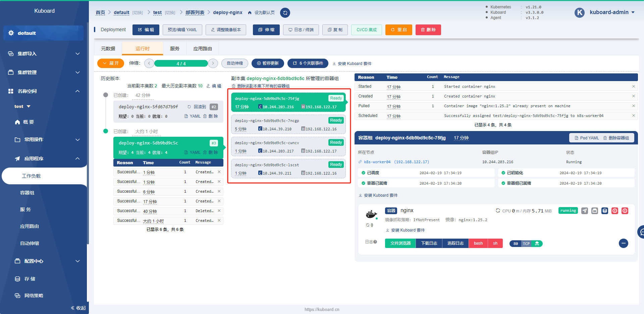Open the bash terminal for nginx
The height and width of the screenshot is (314, 644).
pyautogui.click(x=478, y=243)
